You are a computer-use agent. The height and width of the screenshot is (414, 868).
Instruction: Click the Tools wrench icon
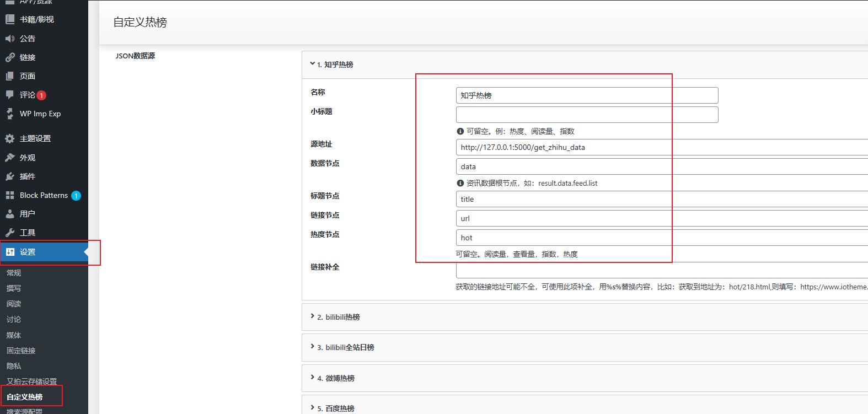coord(10,233)
